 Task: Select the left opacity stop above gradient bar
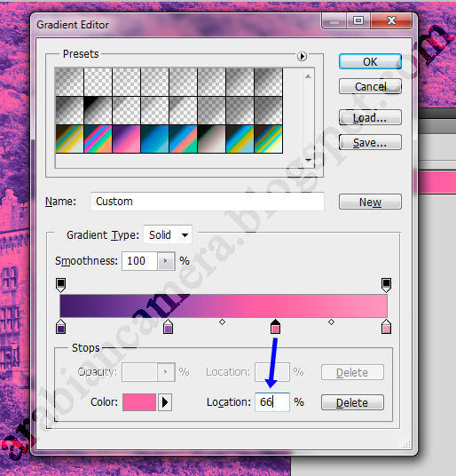coord(61,285)
